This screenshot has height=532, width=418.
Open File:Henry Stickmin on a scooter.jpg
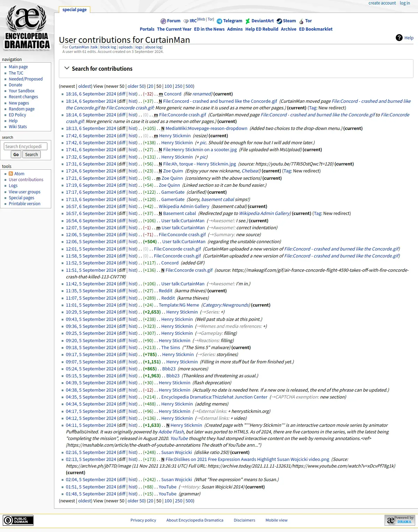[x=200, y=150]
